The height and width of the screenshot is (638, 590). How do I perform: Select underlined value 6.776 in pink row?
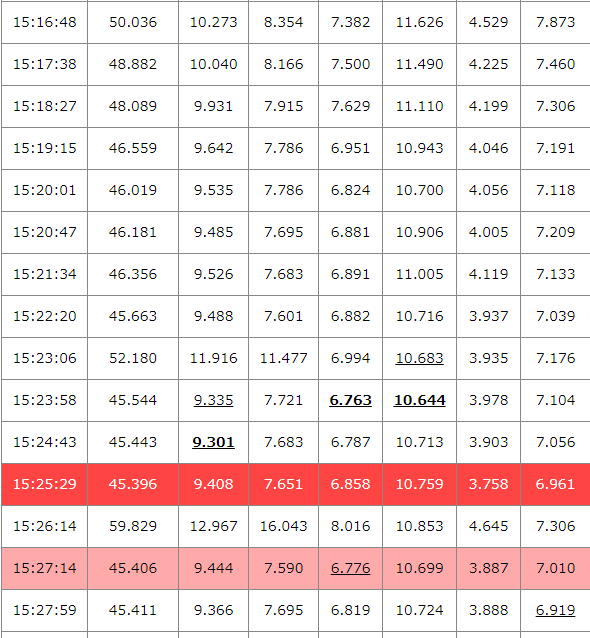click(350, 568)
